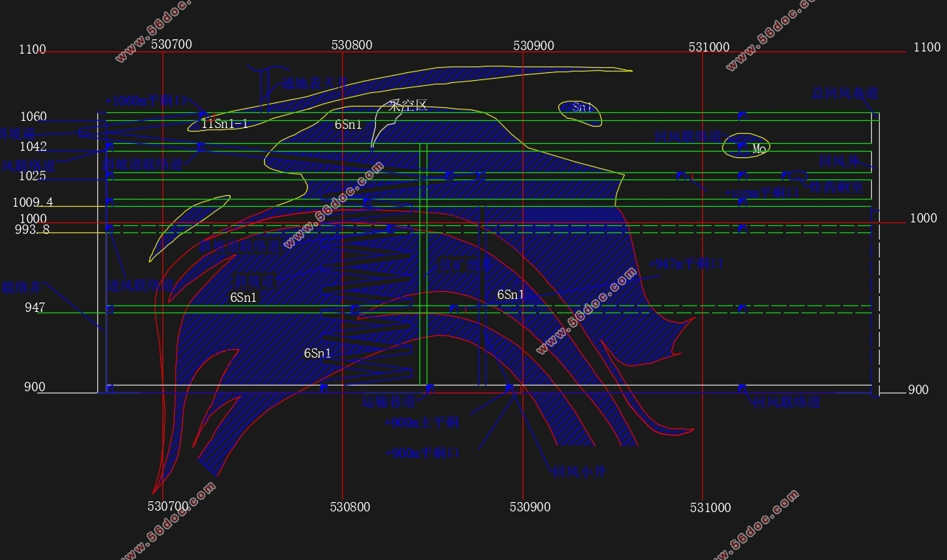Click the 530900 coordinate label along bottom edge
Viewport: 947px width, 560px height.
[x=530, y=507]
